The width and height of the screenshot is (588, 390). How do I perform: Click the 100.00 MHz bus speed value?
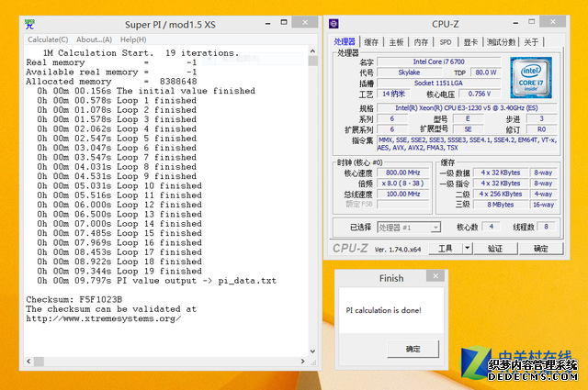click(x=403, y=194)
